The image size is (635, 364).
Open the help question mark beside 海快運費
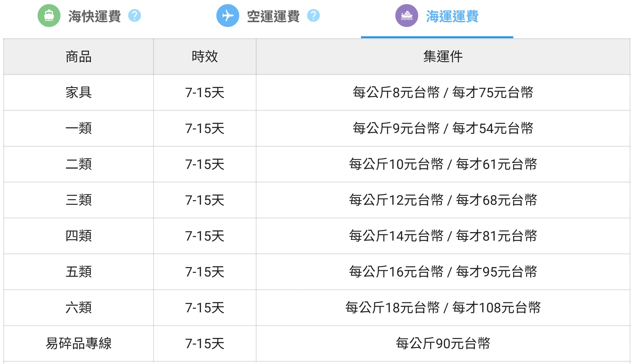[135, 15]
